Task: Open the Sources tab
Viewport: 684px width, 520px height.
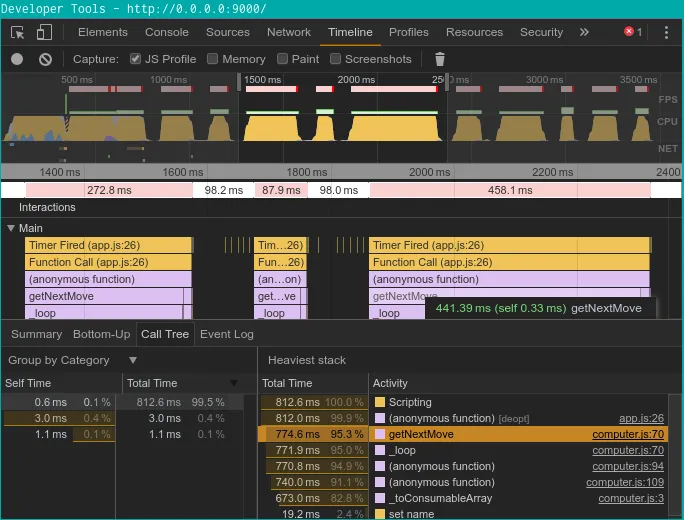Action: [x=228, y=32]
